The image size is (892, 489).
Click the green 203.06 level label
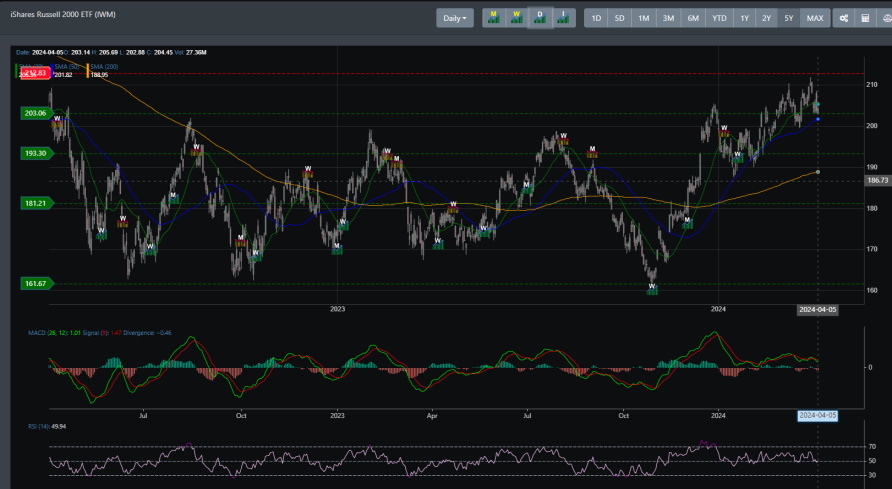pos(35,113)
